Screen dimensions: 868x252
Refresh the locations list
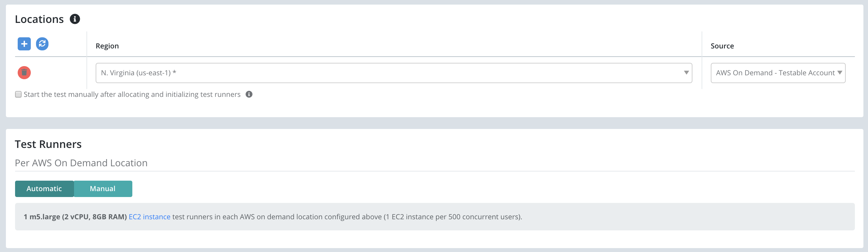click(42, 44)
